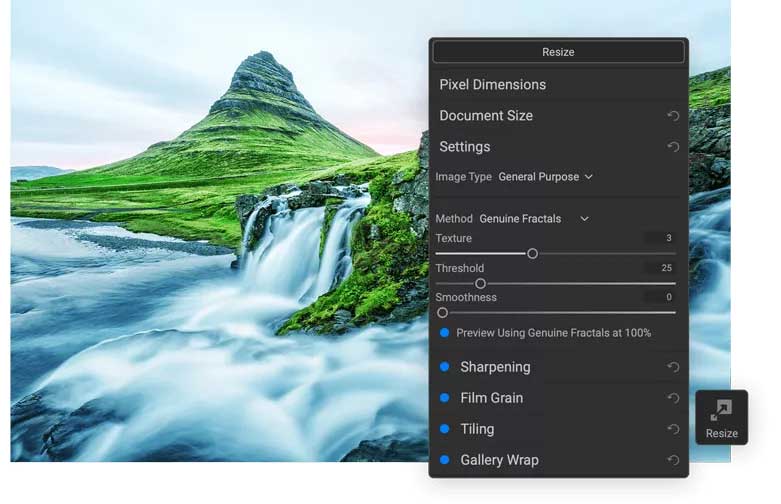Screen dimensions: 781x504
Task: Click the Smoothness slider handle
Action: (x=442, y=313)
